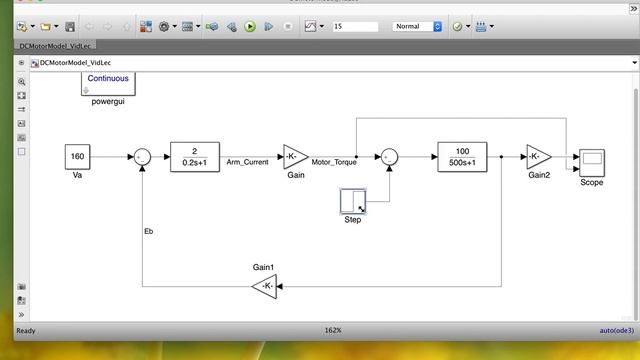Run the simulation with green play button

point(250,27)
